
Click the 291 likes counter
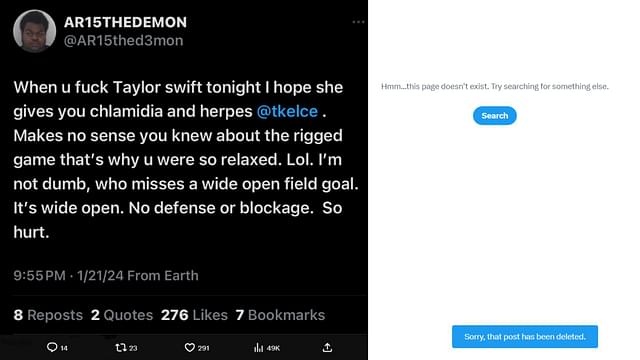pyautogui.click(x=203, y=348)
